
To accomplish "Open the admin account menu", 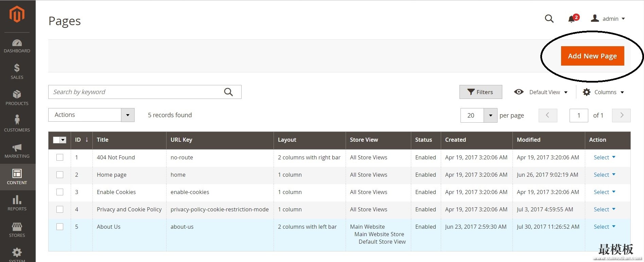I will coord(608,19).
